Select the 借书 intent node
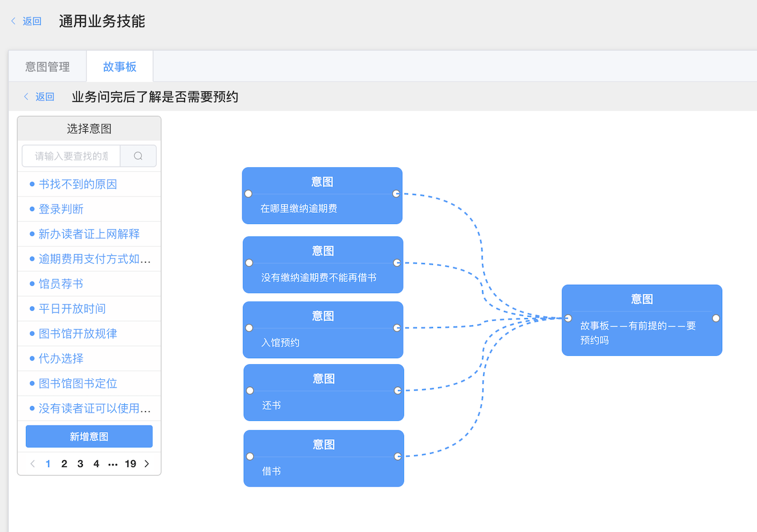This screenshot has height=532, width=757. pos(323,459)
